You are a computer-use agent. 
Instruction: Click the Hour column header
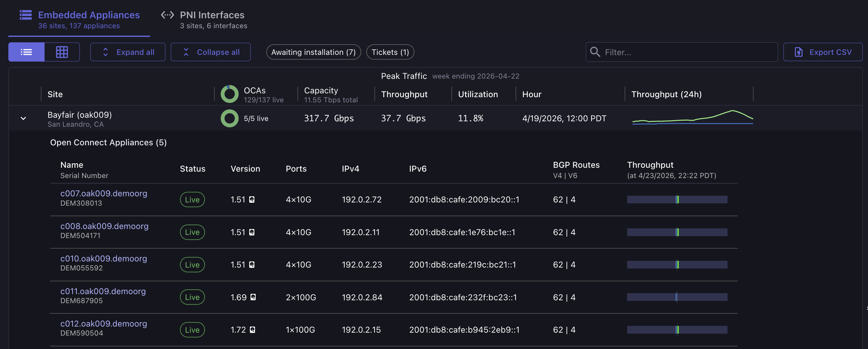coord(532,94)
